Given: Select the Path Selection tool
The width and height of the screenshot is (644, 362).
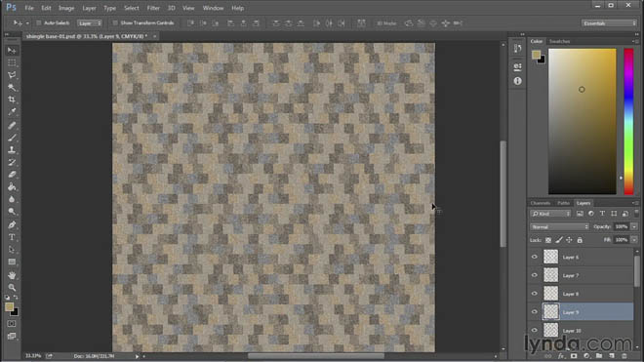Looking at the screenshot, I should coord(12,250).
